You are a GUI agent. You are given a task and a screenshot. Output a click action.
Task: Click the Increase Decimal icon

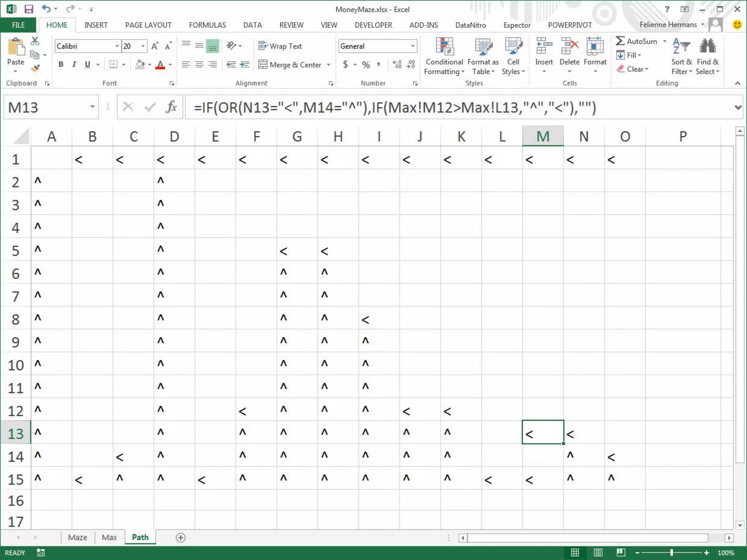[397, 65]
